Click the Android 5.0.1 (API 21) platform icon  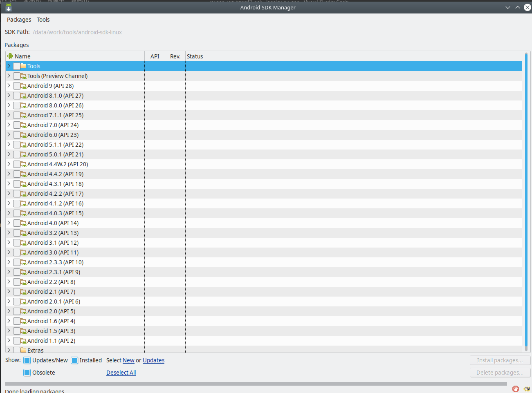pyautogui.click(x=23, y=154)
